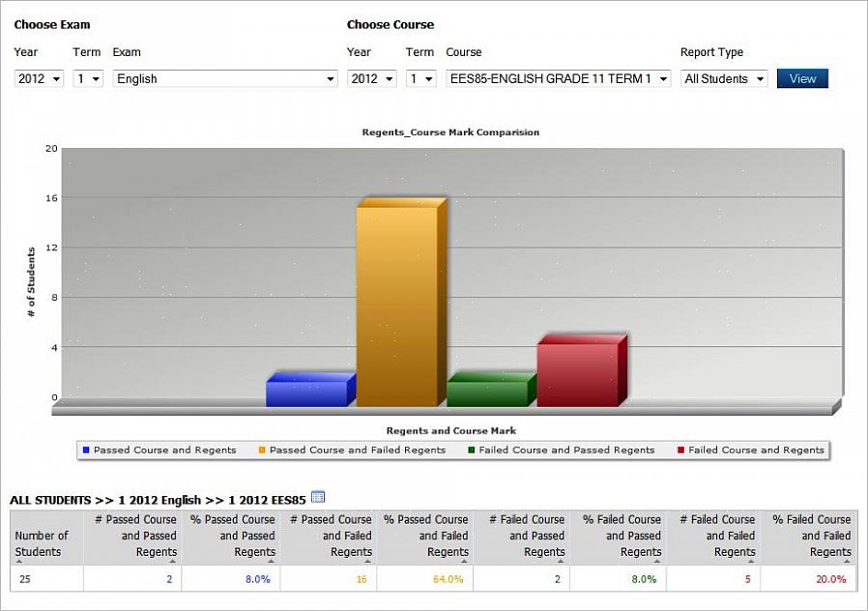Open the Course Year dropdown
The image size is (868, 611).
(x=371, y=79)
